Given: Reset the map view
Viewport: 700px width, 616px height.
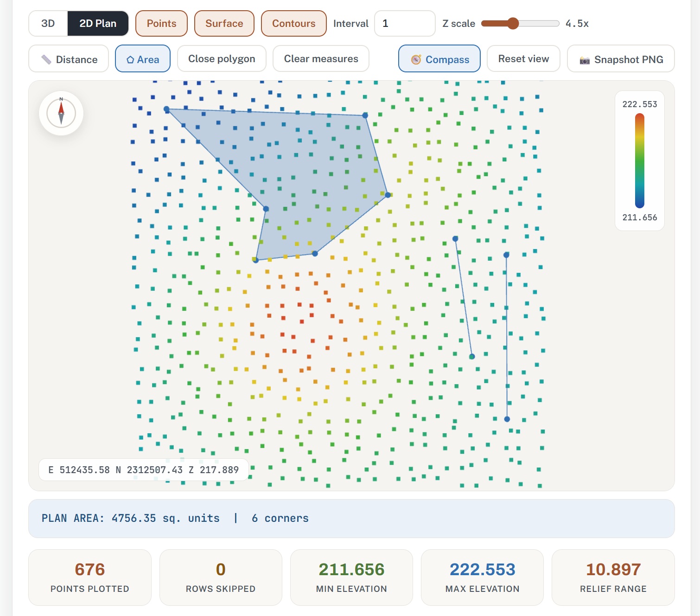Looking at the screenshot, I should click(523, 58).
